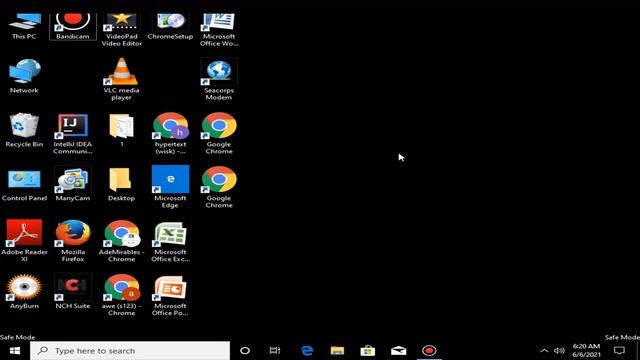Open the Mail app from taskbar
This screenshot has width=640, height=360.
coord(398,351)
